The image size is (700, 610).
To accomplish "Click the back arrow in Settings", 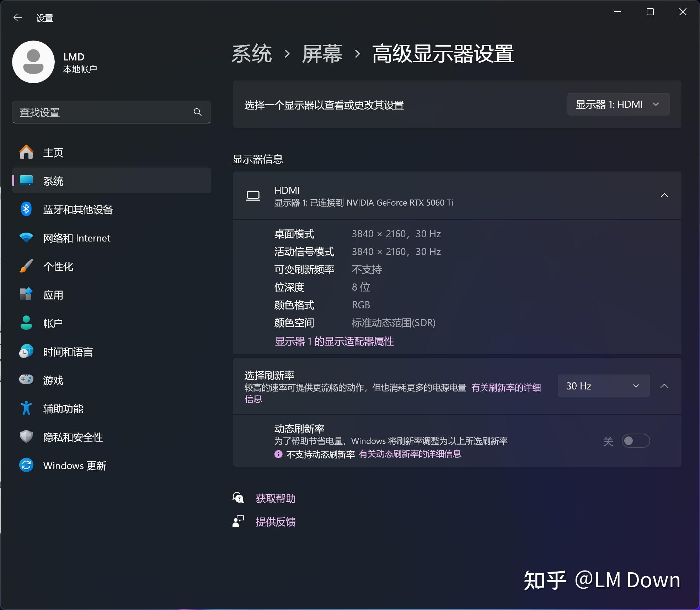I will tap(18, 17).
